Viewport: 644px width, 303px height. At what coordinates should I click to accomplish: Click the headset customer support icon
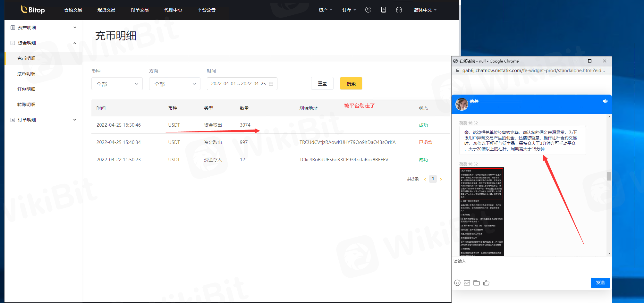coord(399,10)
